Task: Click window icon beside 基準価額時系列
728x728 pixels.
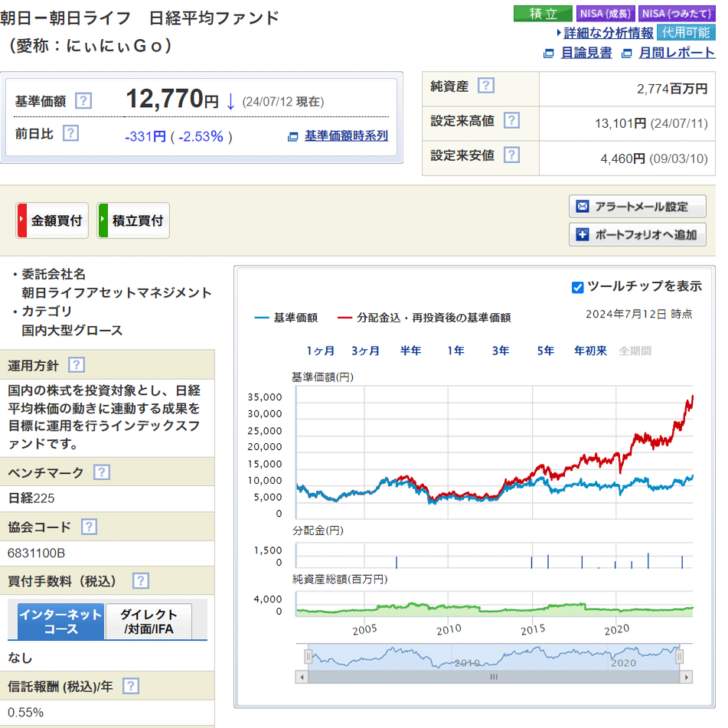Action: pyautogui.click(x=293, y=136)
